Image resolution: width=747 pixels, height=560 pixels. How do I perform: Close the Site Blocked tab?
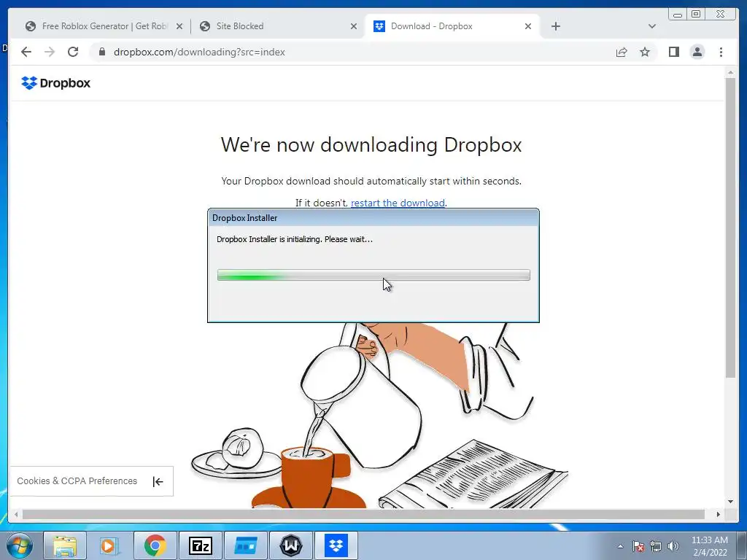pos(354,27)
